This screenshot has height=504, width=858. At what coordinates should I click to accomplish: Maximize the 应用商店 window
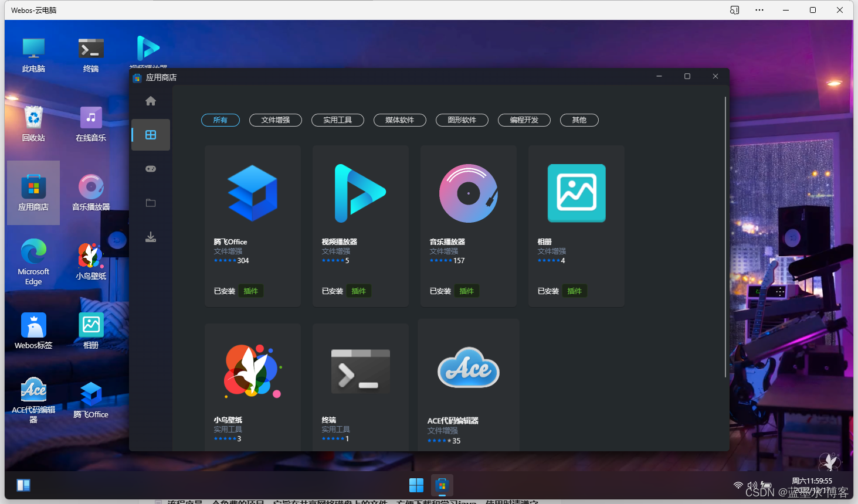point(687,76)
